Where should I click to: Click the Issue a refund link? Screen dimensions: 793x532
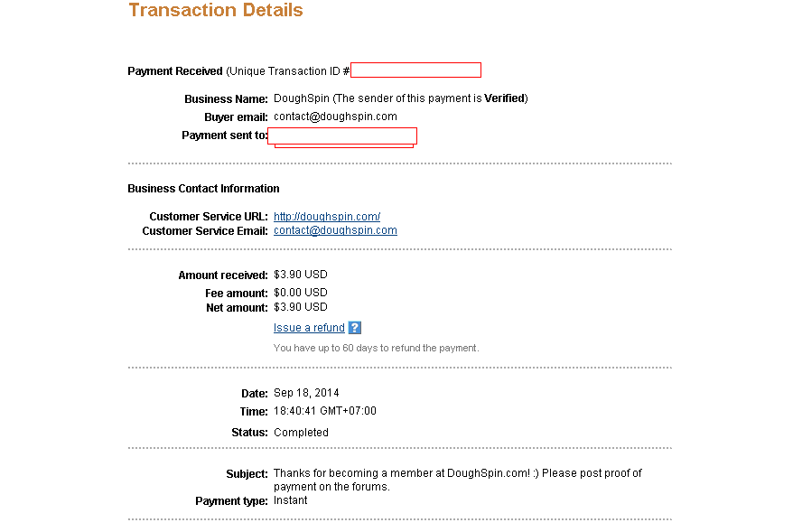(x=309, y=328)
